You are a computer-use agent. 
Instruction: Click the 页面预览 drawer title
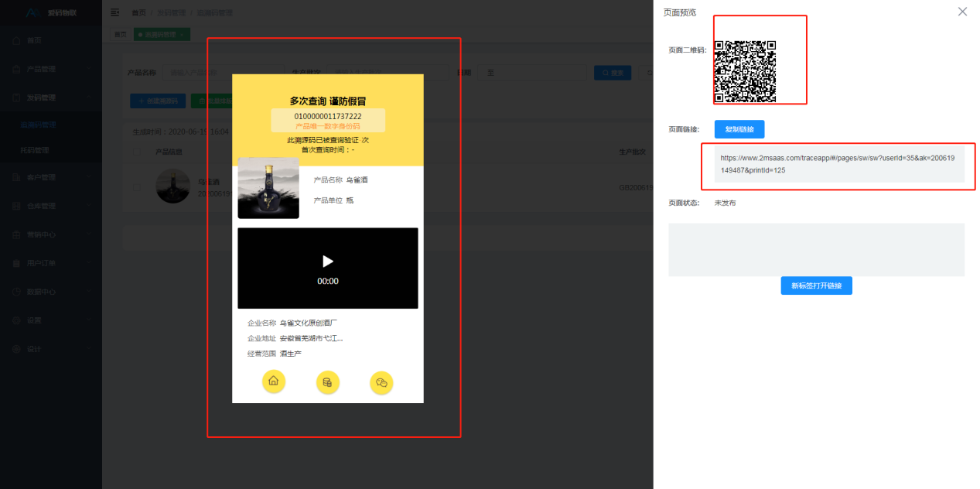(680, 12)
